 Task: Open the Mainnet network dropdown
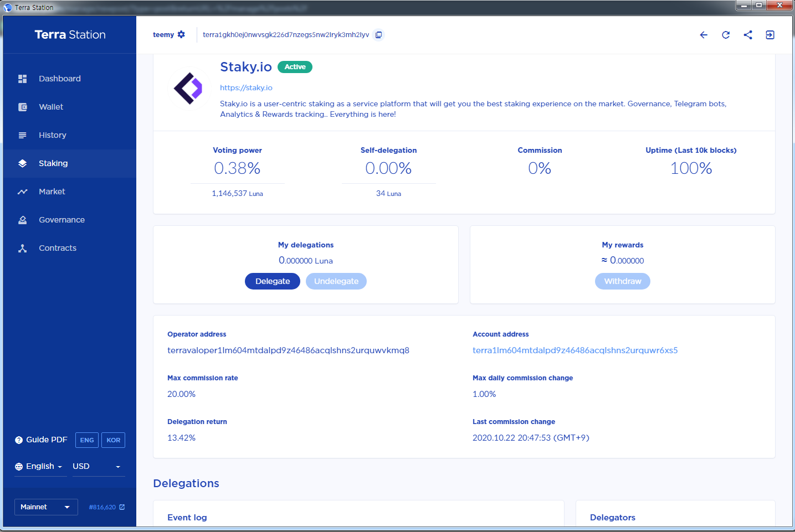pos(46,507)
